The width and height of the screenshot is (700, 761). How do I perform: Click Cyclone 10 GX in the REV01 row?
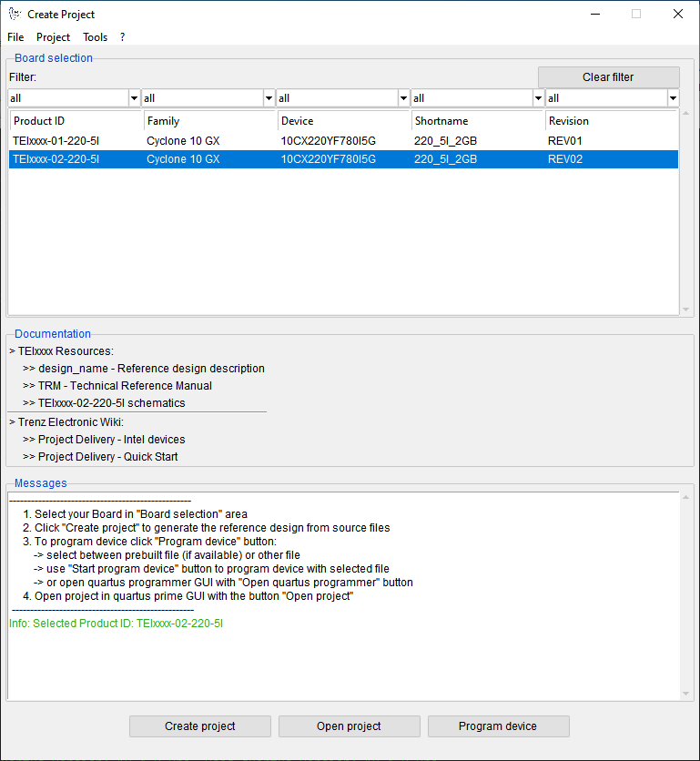point(183,141)
